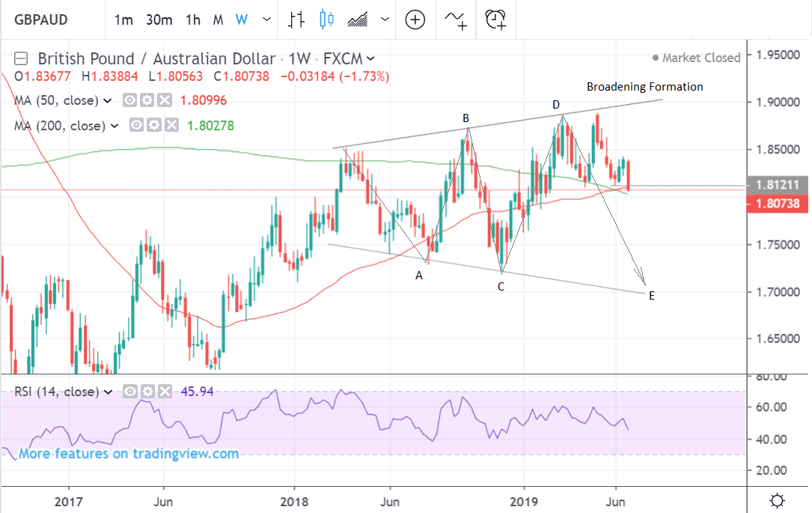Toggle visibility of MA 200 indicator

click(137, 126)
